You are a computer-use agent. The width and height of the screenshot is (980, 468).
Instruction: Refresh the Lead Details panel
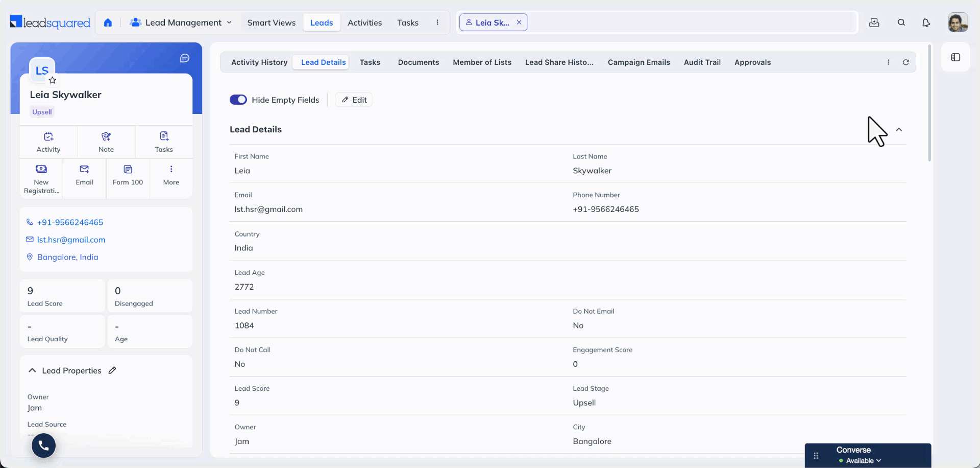click(x=905, y=62)
